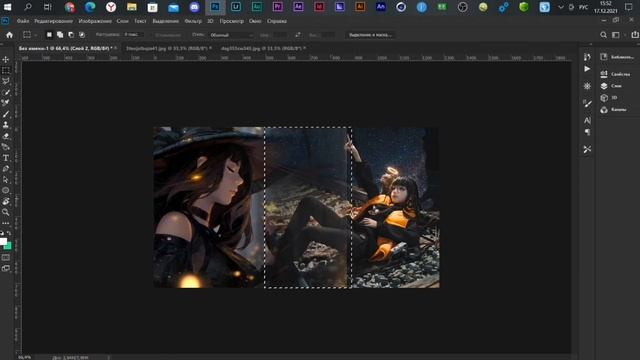Choose Add to Selection mode

click(60, 35)
